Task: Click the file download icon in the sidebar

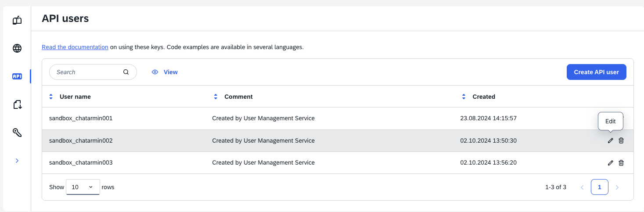Action: pos(17,104)
